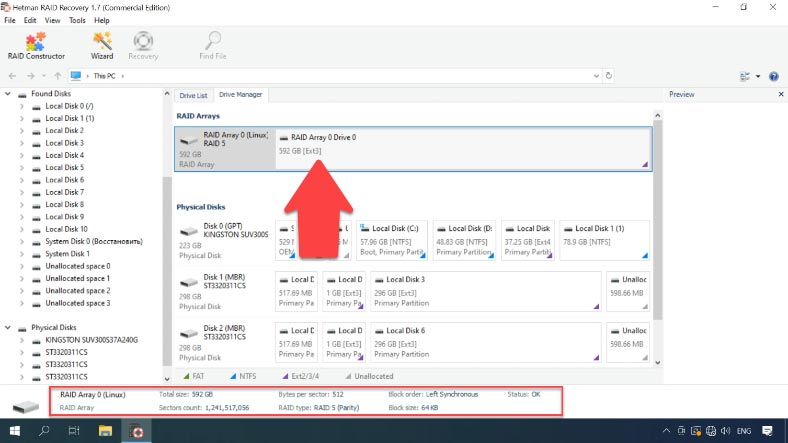Switch to the Drive List tab
This screenshot has width=788, height=443.
pos(193,95)
